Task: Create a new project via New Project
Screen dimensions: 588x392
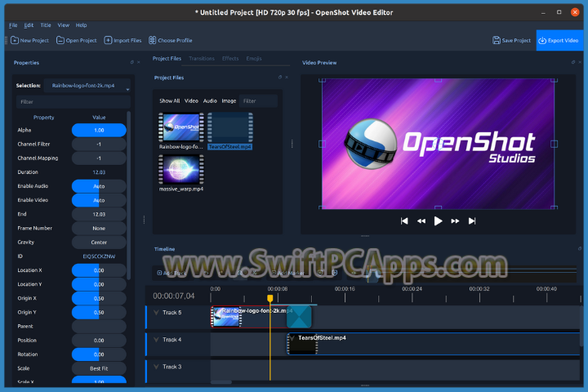Action: 30,41
